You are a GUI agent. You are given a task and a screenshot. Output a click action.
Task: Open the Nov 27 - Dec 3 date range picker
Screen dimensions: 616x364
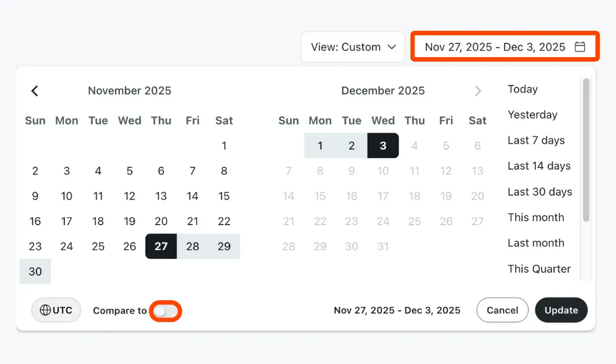(x=496, y=47)
